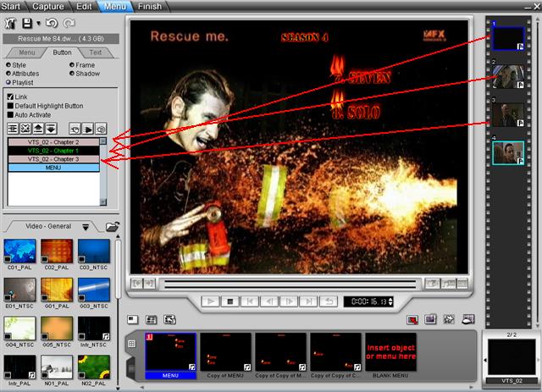542x392 pixels.
Task: Click the playlist add-item icon
Action: 13,129
